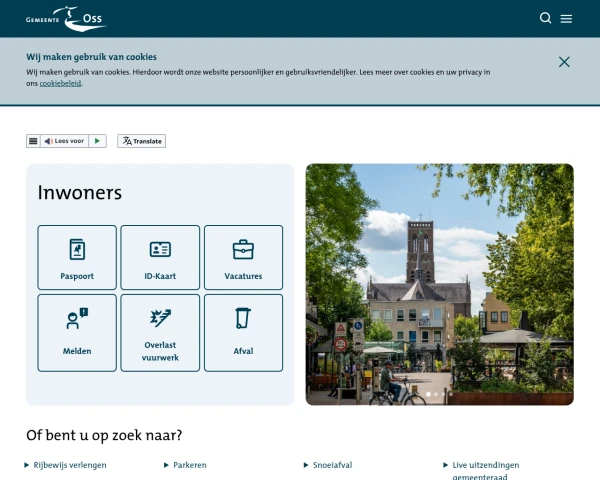Click the church square photo
The image size is (600, 480).
coord(439,284)
